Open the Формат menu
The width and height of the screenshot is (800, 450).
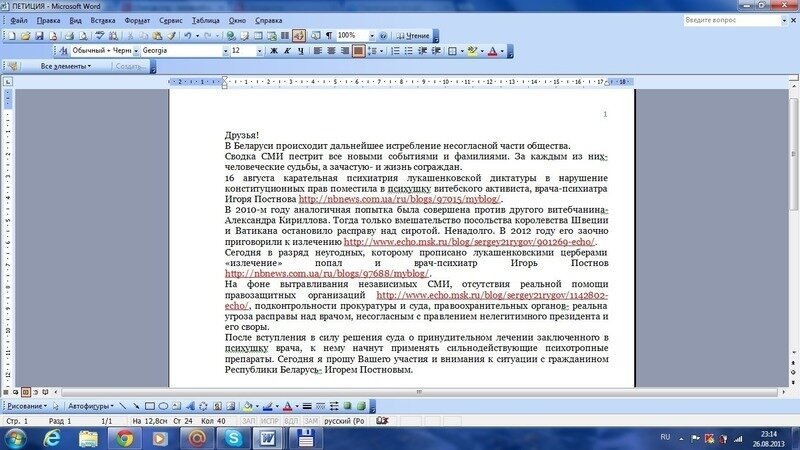tap(138, 20)
